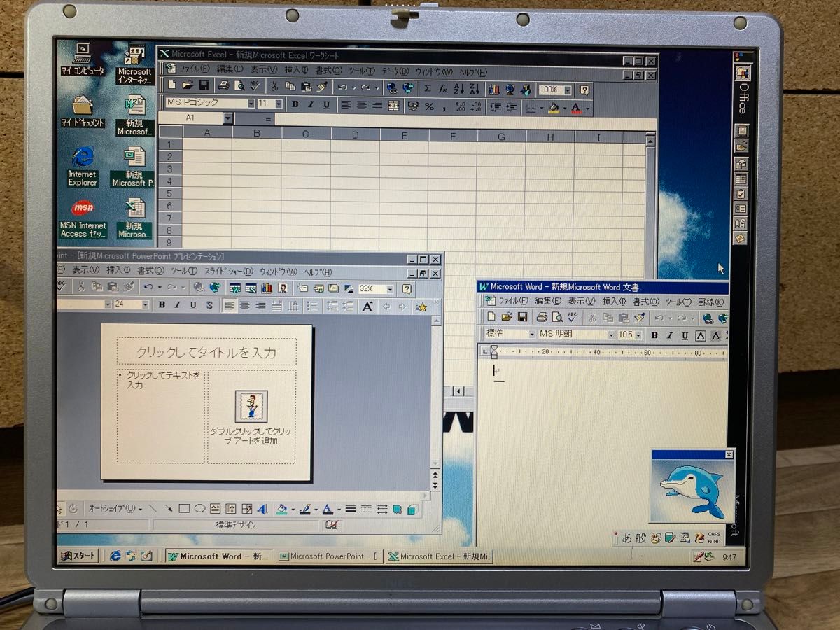Click the Excel Print Preview icon
The width and height of the screenshot is (840, 630).
[x=239, y=86]
